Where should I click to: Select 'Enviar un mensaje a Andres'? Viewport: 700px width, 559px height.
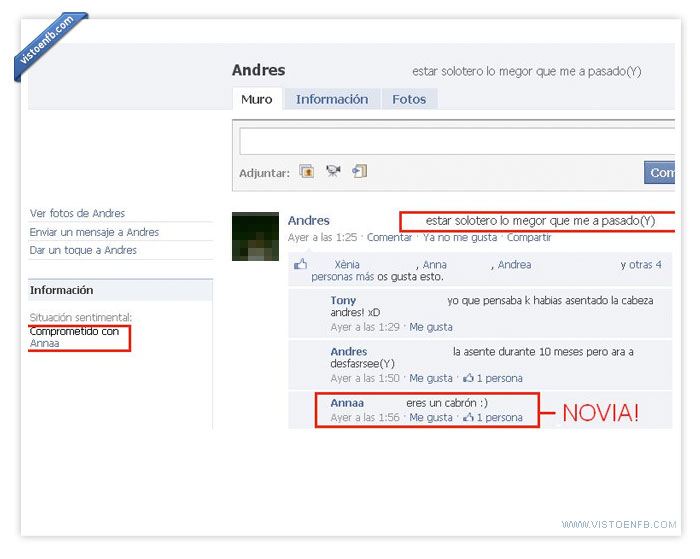tap(94, 232)
